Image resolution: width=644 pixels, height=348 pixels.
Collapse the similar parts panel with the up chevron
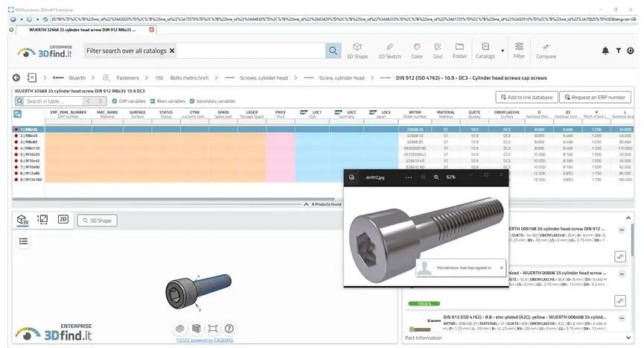point(628,218)
